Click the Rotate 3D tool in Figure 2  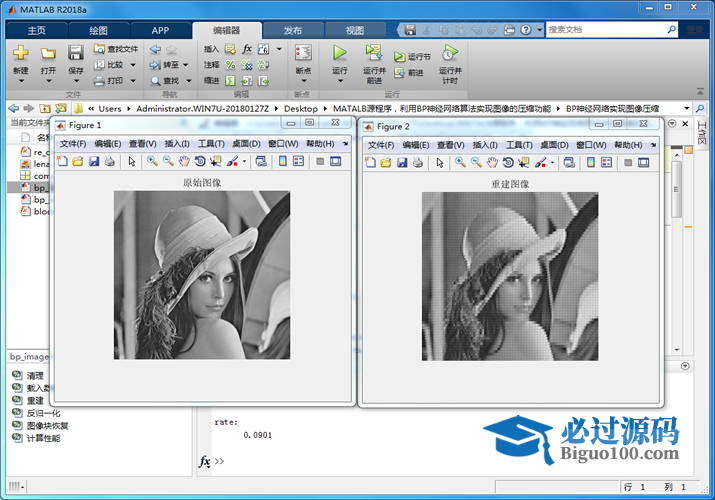pos(508,162)
